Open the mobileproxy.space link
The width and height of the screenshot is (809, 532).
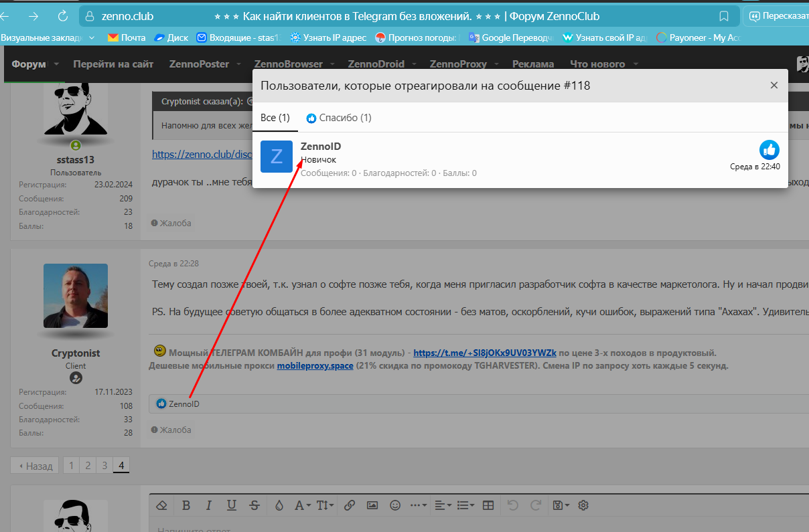(x=315, y=366)
